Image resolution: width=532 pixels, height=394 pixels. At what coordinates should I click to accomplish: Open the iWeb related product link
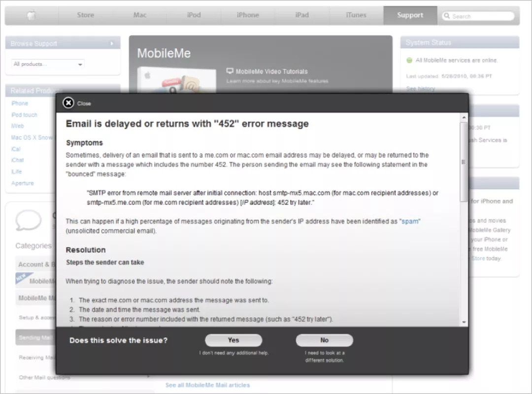[17, 126]
